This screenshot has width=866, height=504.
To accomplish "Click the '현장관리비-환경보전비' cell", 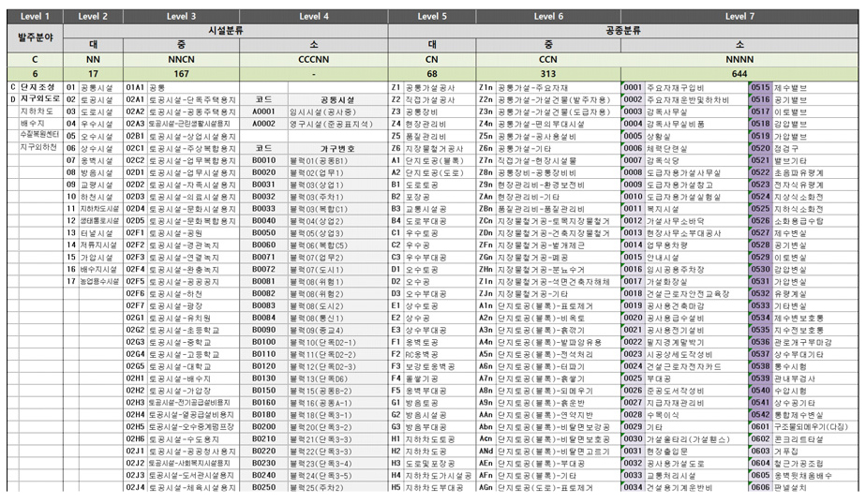I will pos(558,185).
